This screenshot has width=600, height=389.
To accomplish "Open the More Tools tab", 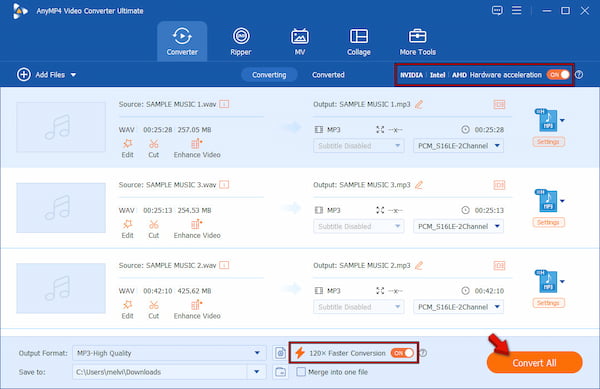I will [x=417, y=41].
